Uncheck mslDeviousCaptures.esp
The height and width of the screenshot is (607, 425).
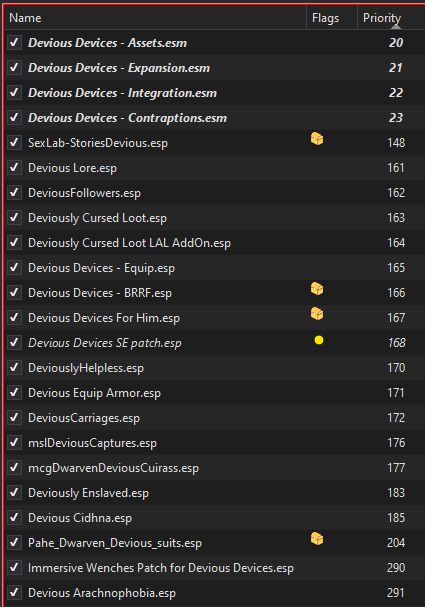click(x=14, y=442)
